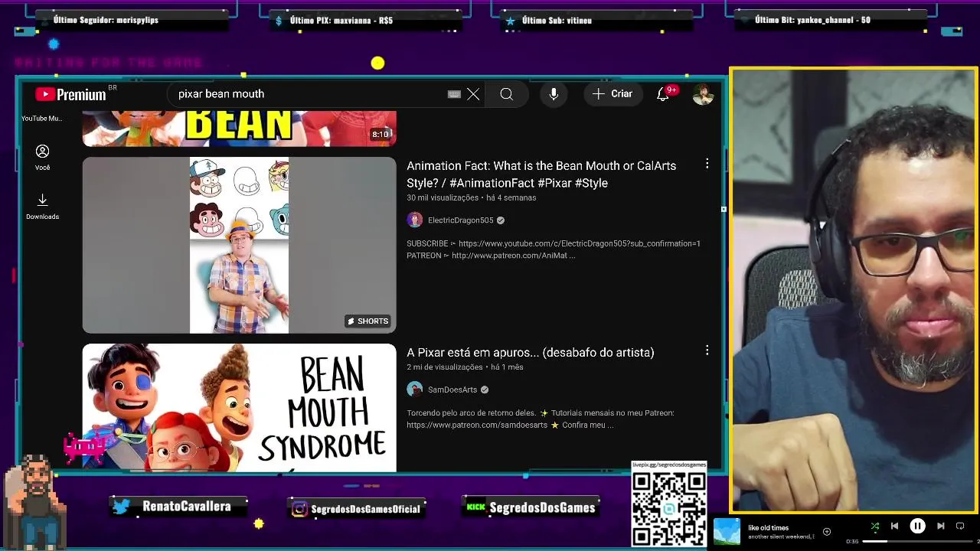Open the account avatar menu

tap(703, 94)
